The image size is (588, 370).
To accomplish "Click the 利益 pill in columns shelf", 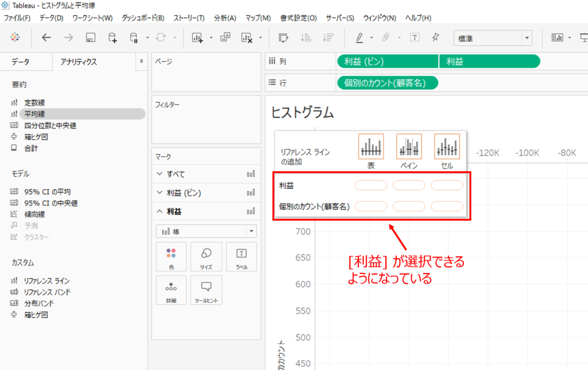I will [x=490, y=61].
